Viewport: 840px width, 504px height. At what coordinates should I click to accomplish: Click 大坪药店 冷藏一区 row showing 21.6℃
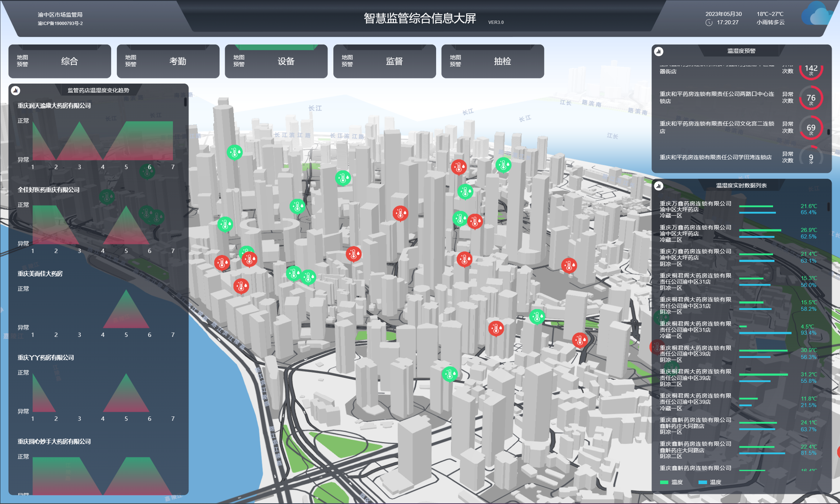tap(738, 209)
